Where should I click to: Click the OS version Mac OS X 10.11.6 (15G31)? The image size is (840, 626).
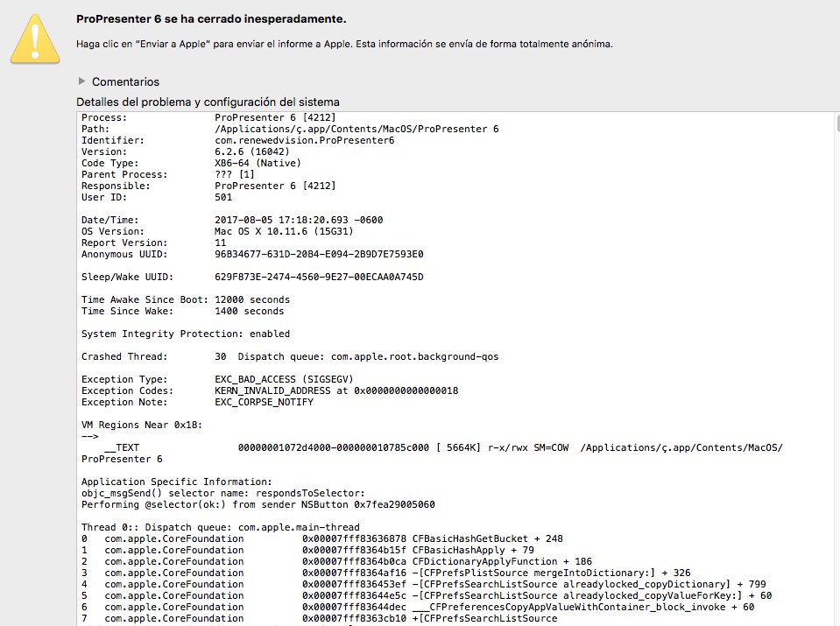point(284,231)
